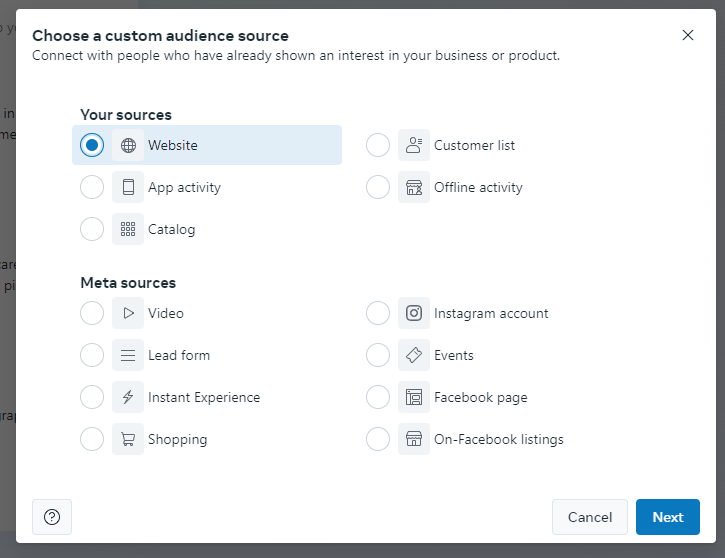
Task: Click the Next button
Action: coord(668,517)
